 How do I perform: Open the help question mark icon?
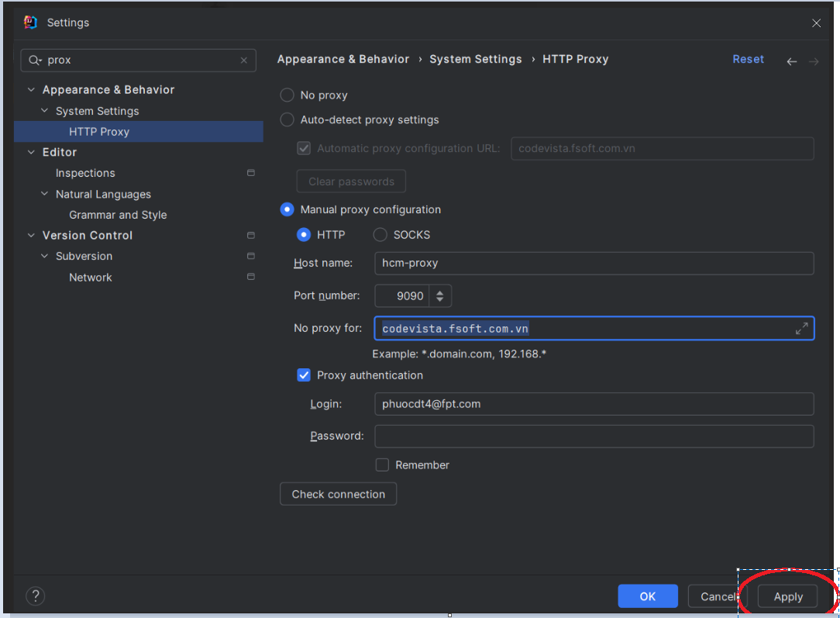[36, 596]
